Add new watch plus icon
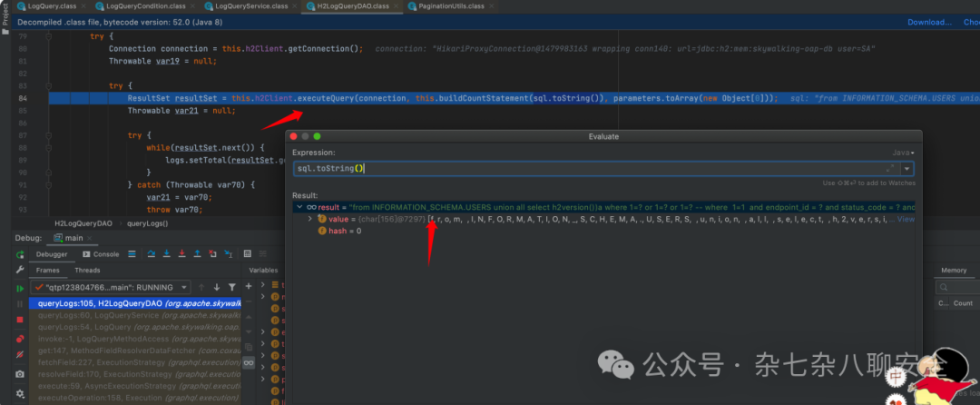Image resolution: width=980 pixels, height=405 pixels. click(249, 286)
